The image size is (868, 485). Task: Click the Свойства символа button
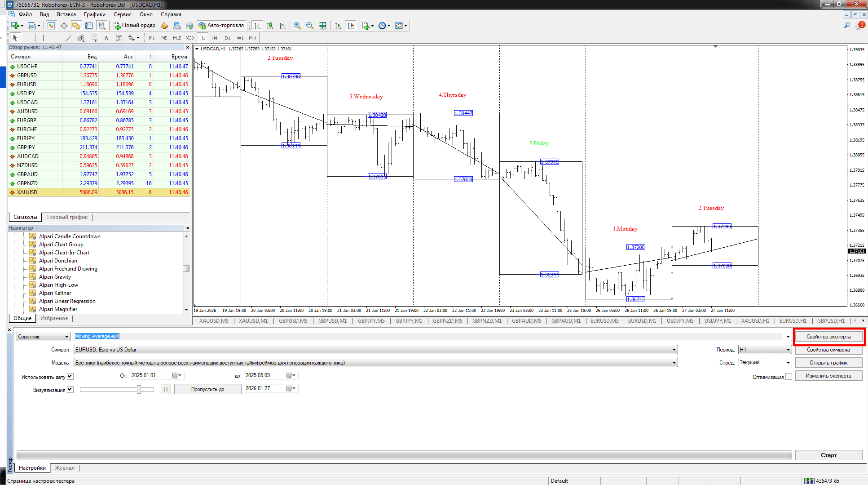[828, 350]
